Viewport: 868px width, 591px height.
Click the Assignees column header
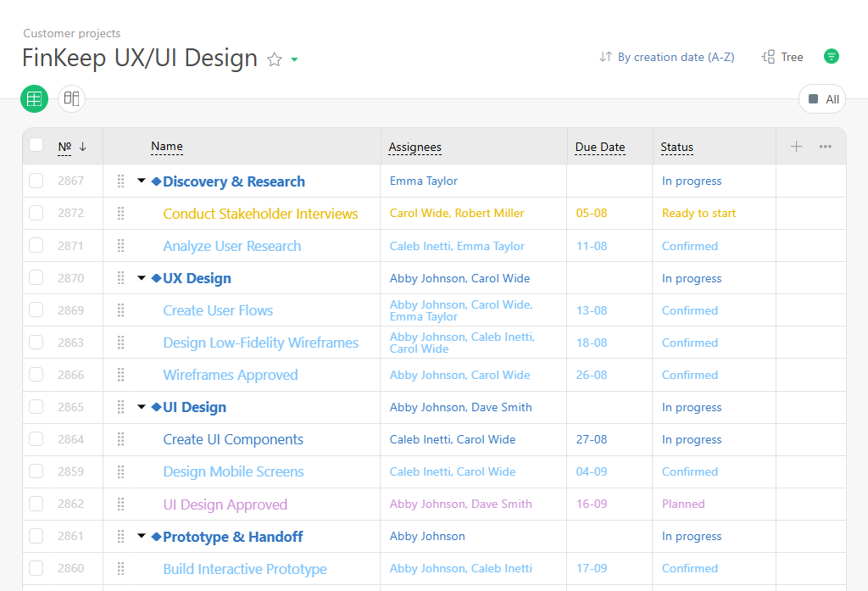[415, 148]
